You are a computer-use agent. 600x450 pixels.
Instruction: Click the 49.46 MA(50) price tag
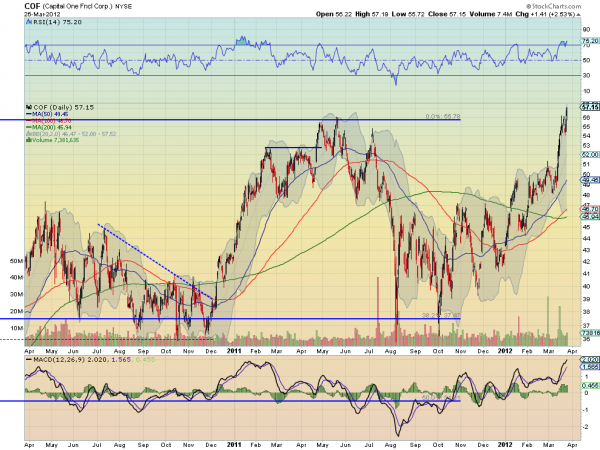(x=590, y=180)
